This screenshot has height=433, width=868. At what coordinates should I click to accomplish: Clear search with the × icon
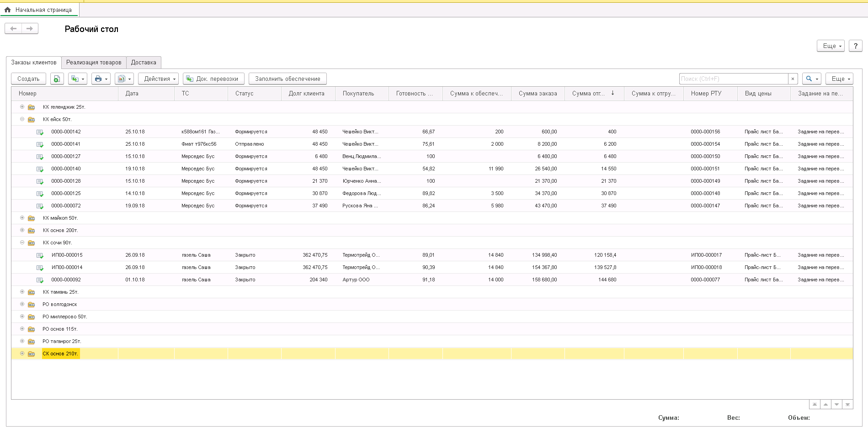793,79
